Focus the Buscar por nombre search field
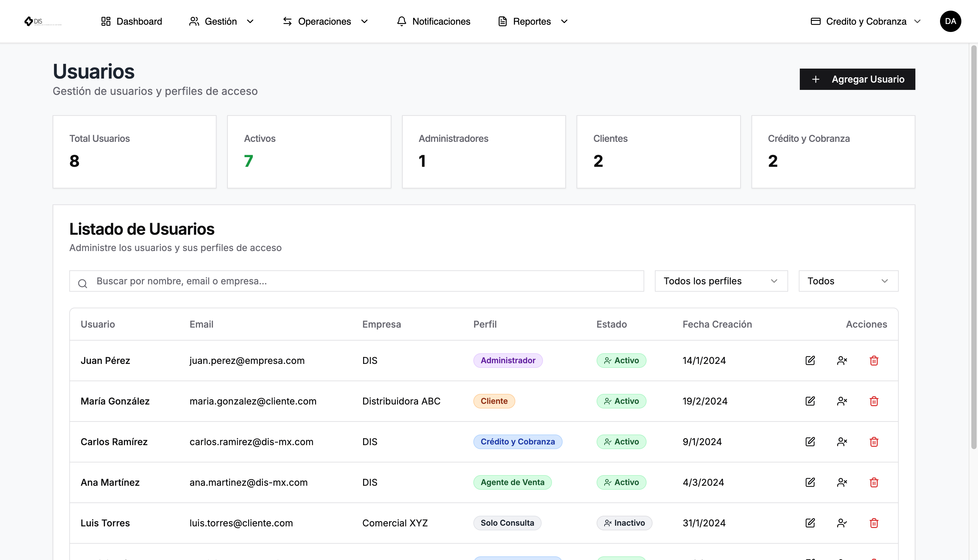Viewport: 978px width, 560px height. point(356,281)
